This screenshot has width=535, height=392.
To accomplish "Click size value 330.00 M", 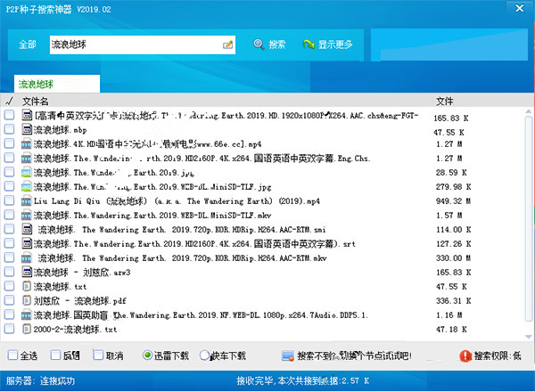I will click(453, 258).
